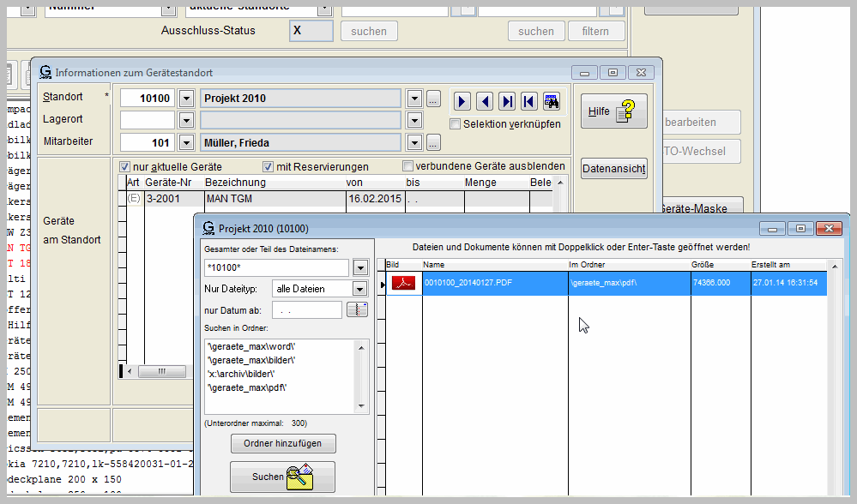
Task: Go to next record with forward arrow
Action: point(462,101)
